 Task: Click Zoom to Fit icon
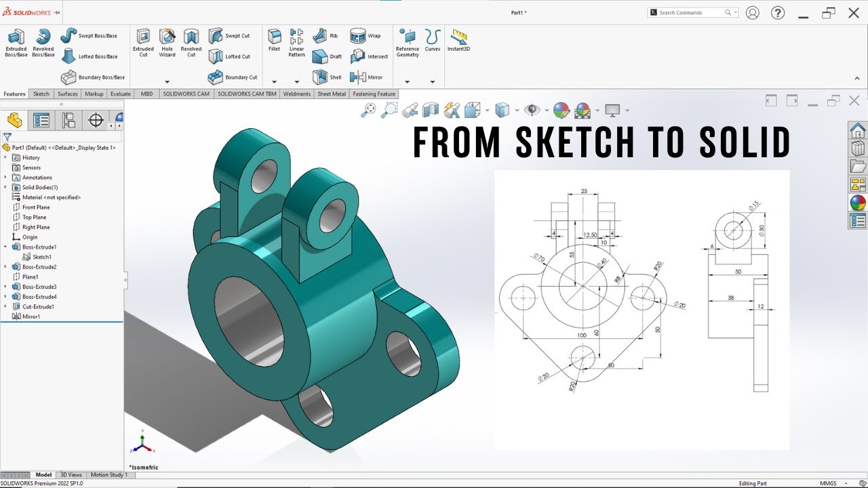(368, 110)
